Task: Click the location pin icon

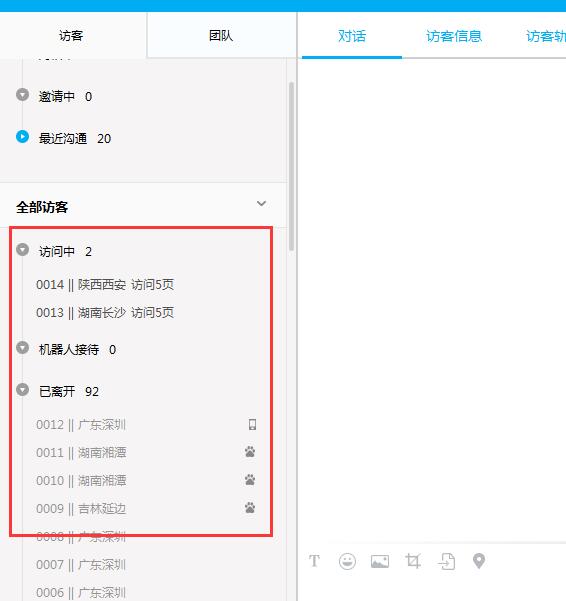Action: [x=479, y=562]
